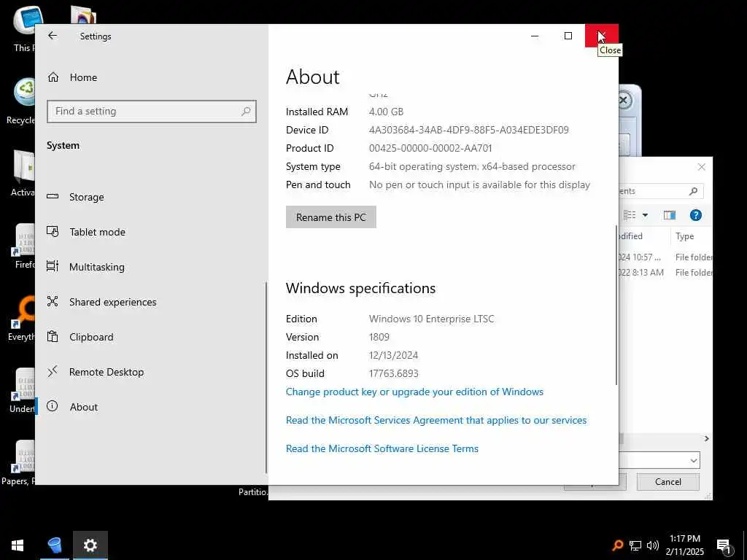Open the Microsoft Services Agreement link

tap(436, 420)
